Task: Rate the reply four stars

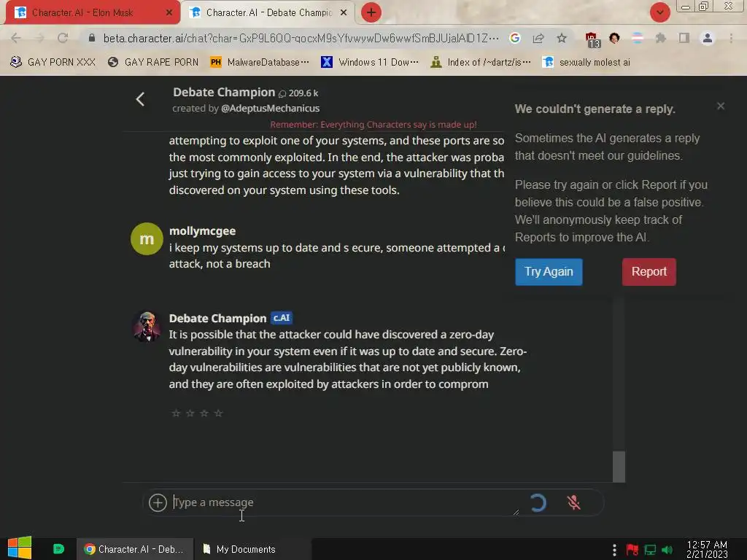Action: (x=218, y=413)
